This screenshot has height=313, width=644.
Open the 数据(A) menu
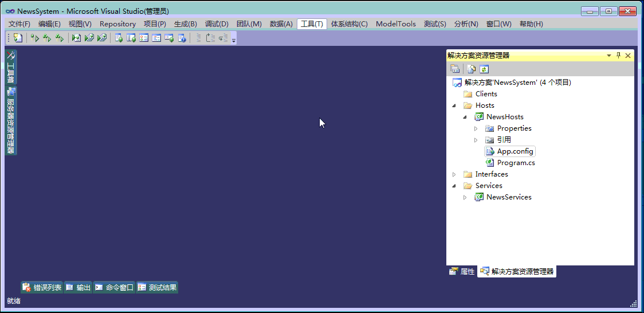[x=281, y=24]
